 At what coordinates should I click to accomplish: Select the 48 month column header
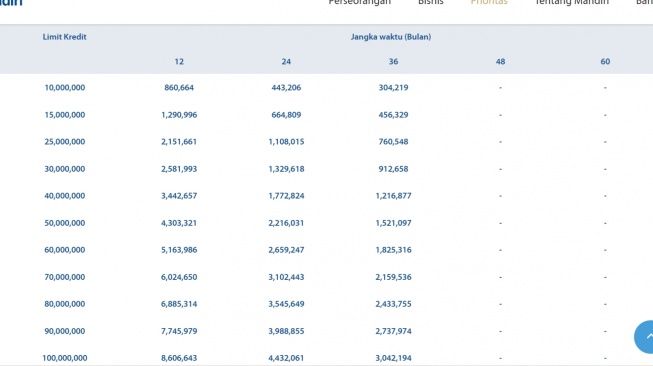tap(501, 62)
